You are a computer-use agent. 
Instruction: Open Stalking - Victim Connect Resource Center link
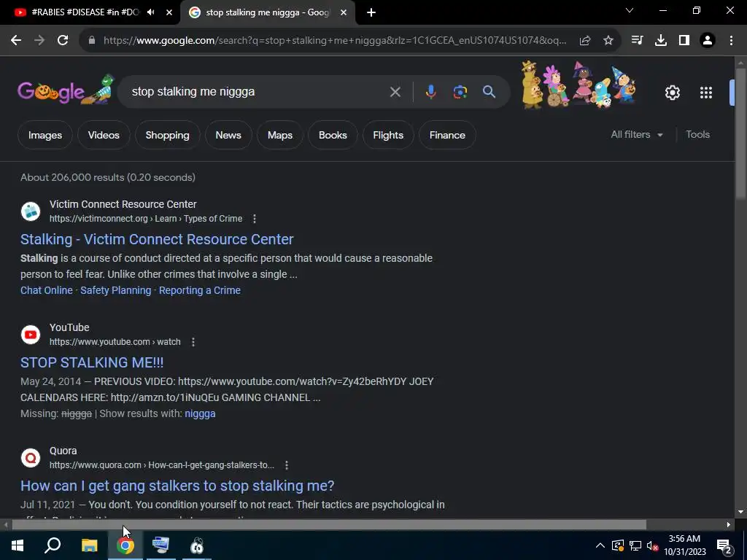[157, 239]
